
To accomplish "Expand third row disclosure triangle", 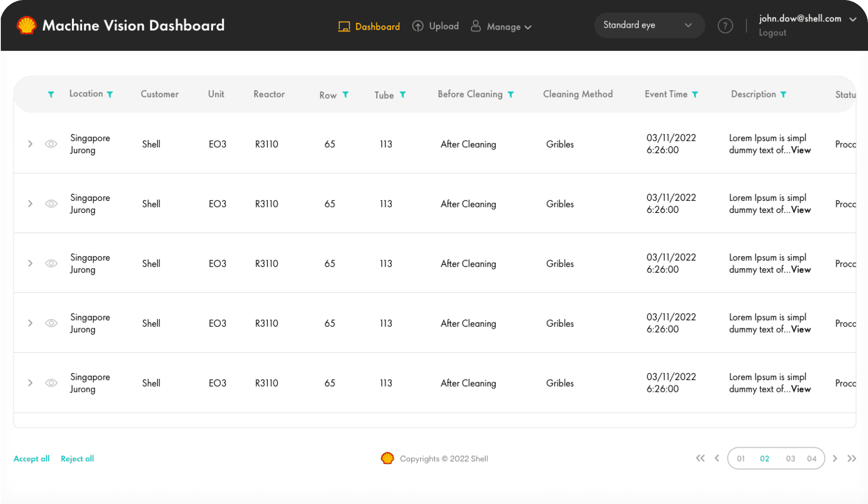I will coord(29,263).
